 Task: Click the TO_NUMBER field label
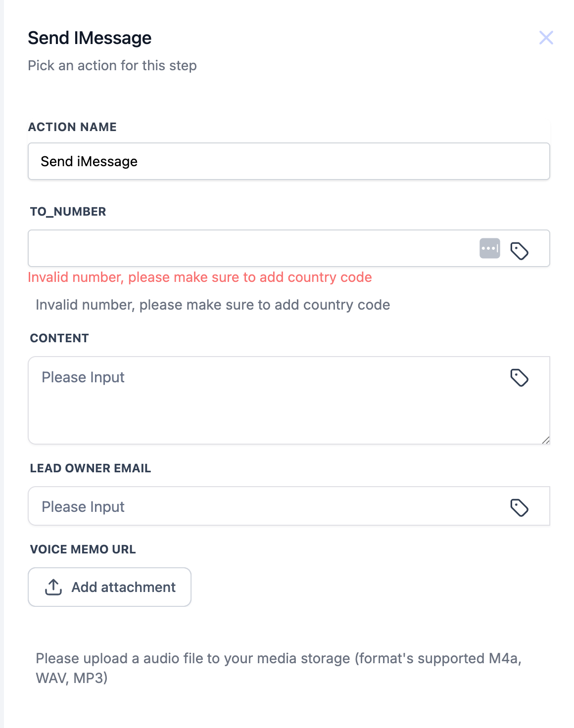tap(68, 212)
